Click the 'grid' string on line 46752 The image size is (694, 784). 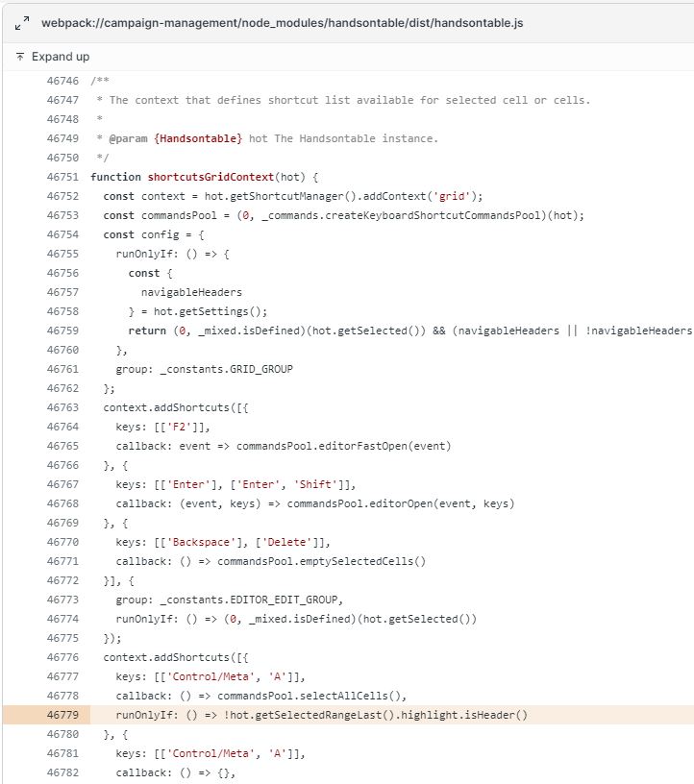coord(452,196)
